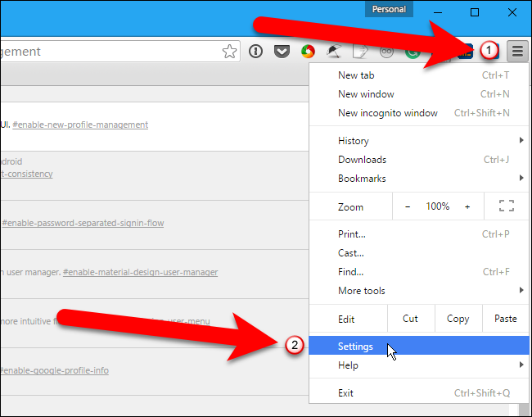Follow the #enable-new-profile-management link
The width and height of the screenshot is (532, 417).
[80, 125]
